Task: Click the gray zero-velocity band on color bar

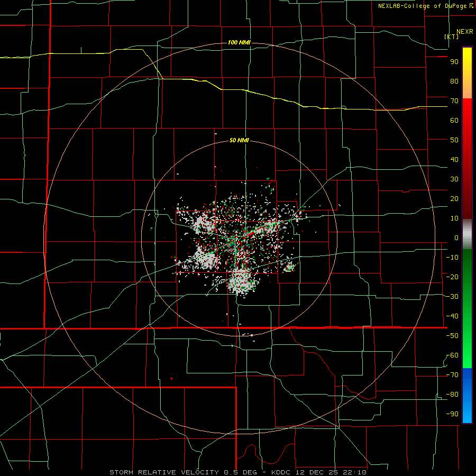Action: click(x=467, y=234)
